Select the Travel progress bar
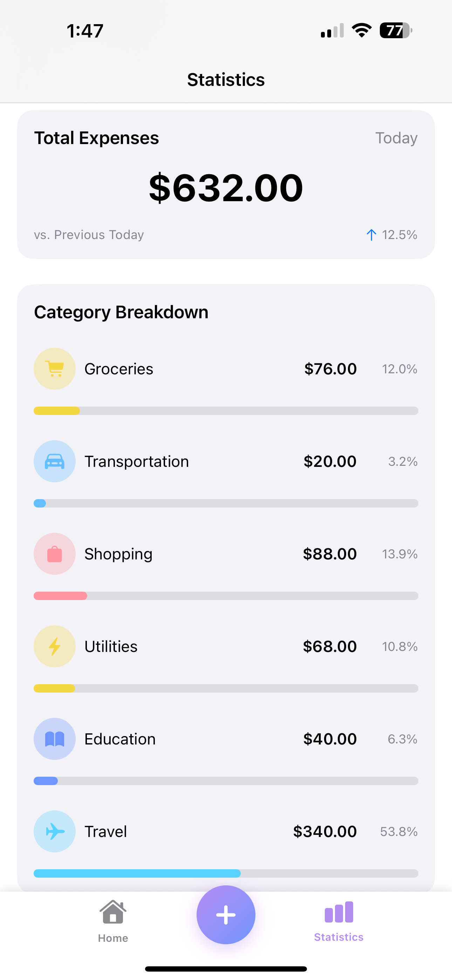This screenshot has height=980, width=452. tap(226, 873)
